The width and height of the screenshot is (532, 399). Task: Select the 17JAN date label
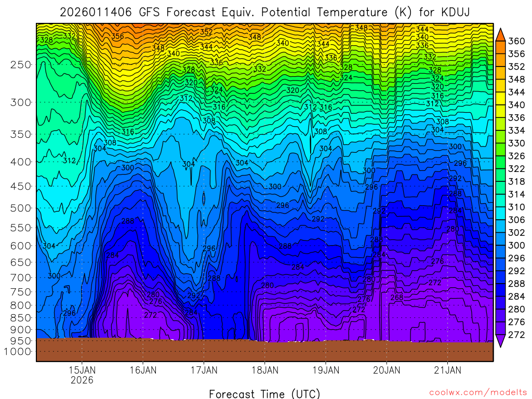click(204, 370)
